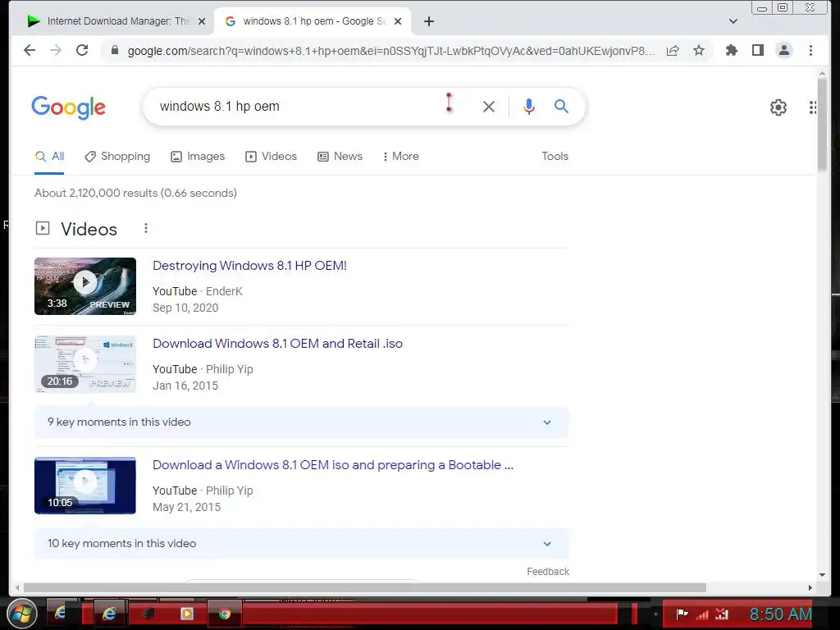Reload the current page

(82, 50)
